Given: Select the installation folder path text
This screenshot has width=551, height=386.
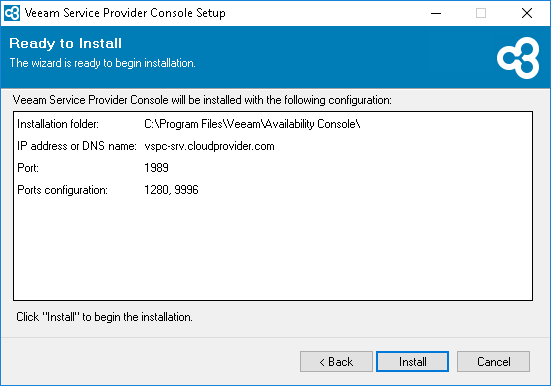Looking at the screenshot, I should point(252,124).
